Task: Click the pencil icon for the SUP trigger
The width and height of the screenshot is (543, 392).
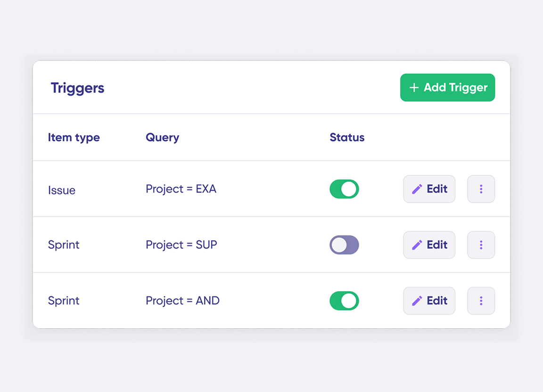Action: click(417, 245)
